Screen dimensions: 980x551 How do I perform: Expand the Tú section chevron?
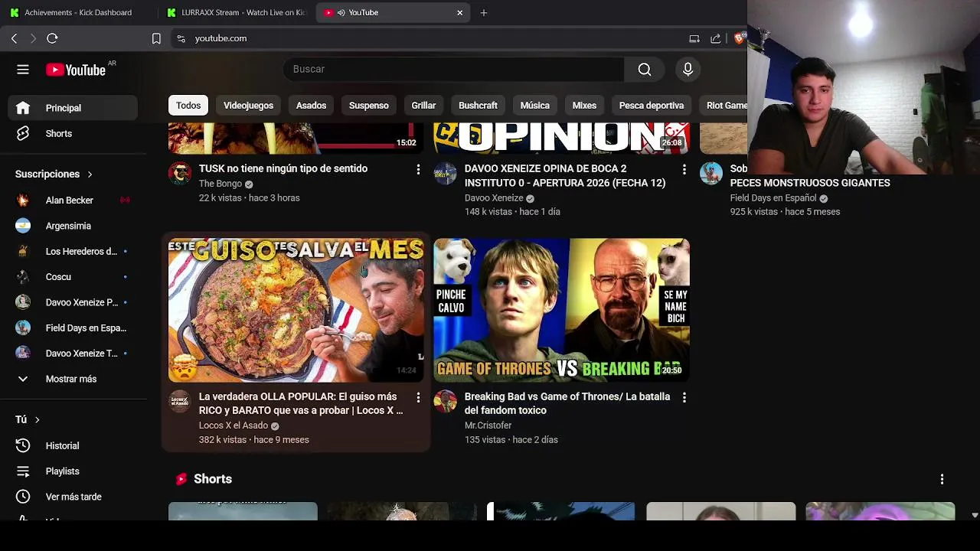(37, 419)
